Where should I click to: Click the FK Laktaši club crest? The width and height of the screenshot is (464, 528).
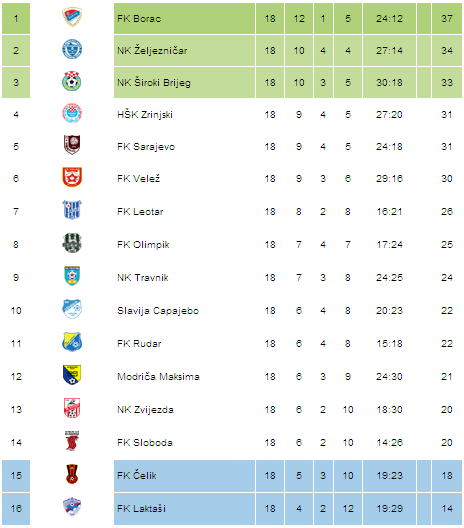coord(72,507)
